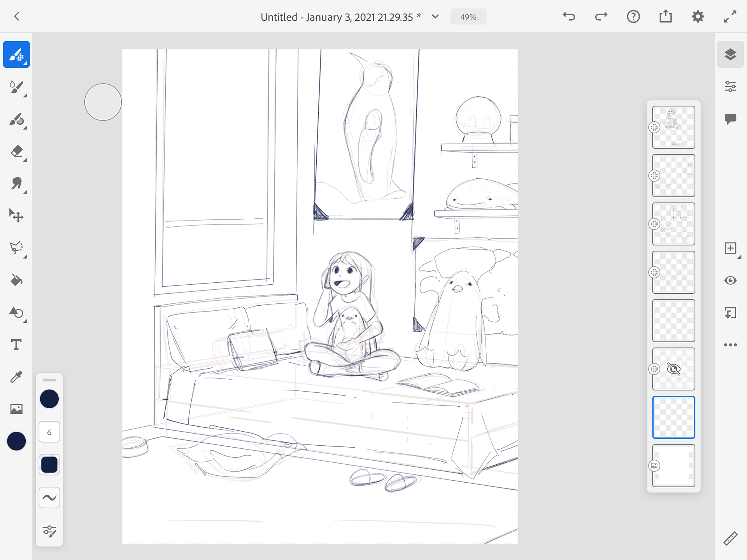Viewport: 747px width, 560px height.
Task: Go back using the top-left arrow
Action: tap(17, 17)
